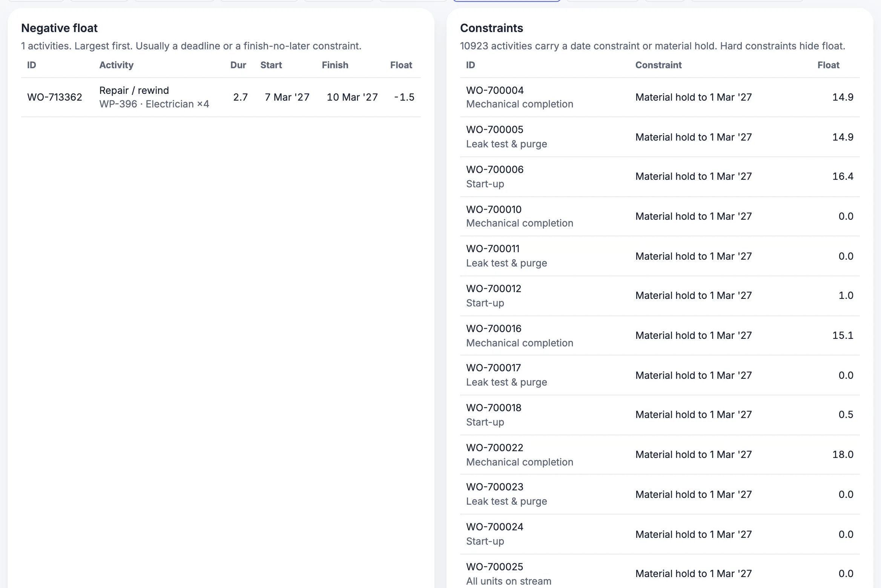The height and width of the screenshot is (588, 881).
Task: Select WO-700006 constraint row
Action: 660,177
